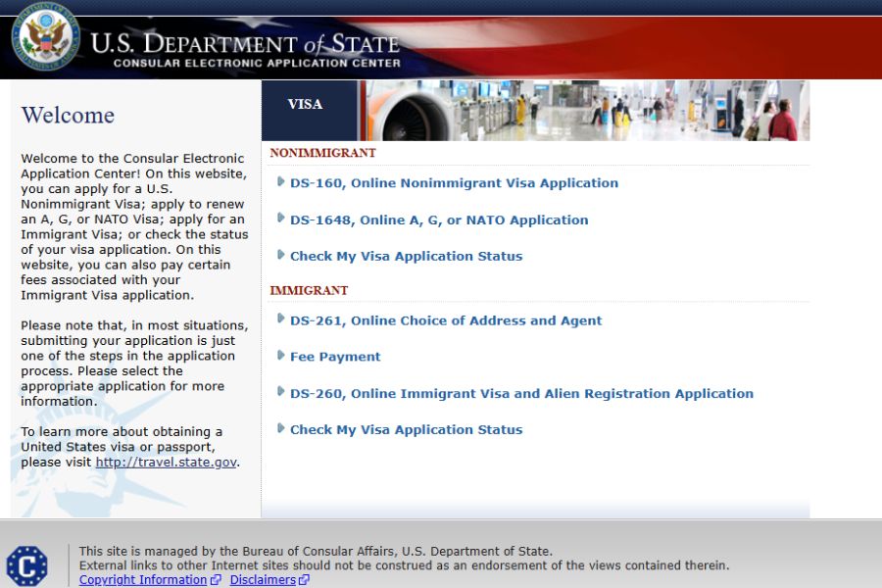
Task: Click the IMMIGRANT section heading
Action: click(309, 291)
